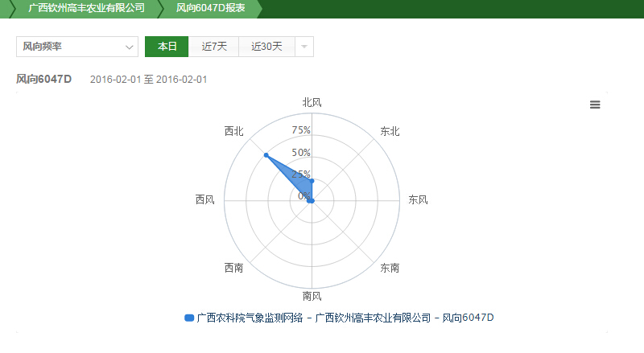644x353 pixels.
Task: Click the 2016-02-01 date range text
Action: pyautogui.click(x=149, y=80)
